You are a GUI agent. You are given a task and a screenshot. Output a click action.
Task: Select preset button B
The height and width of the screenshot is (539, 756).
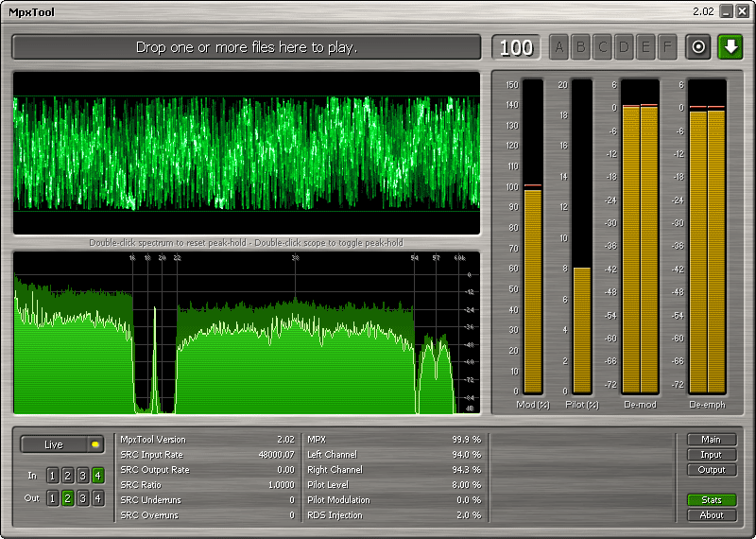point(580,47)
